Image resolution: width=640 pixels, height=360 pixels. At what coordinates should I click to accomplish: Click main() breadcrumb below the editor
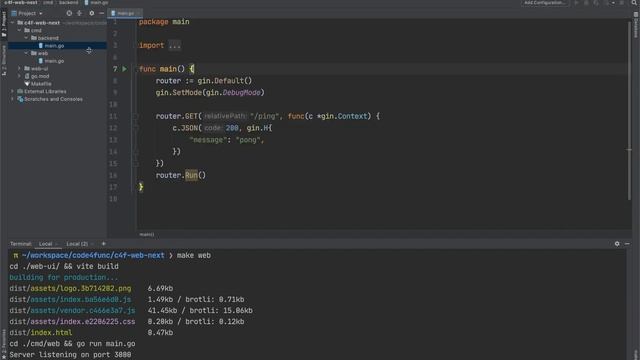[147, 235]
